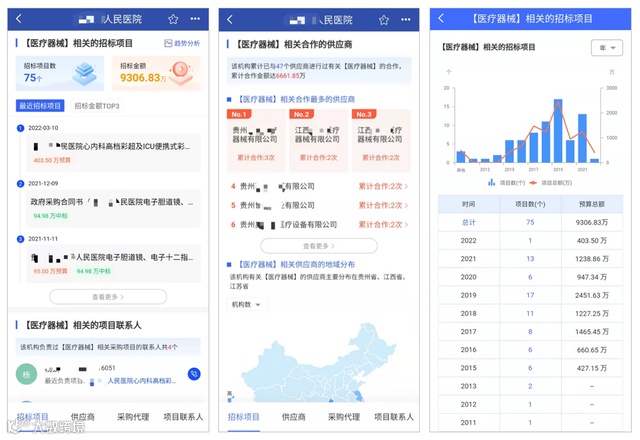Tap back arrow in left phone screen
Image resolution: width=640 pixels, height=440 pixels.
(x=19, y=18)
